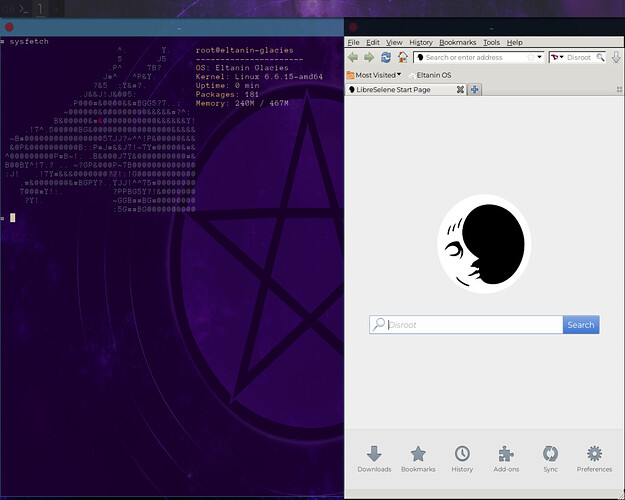Viewport: 625px width, 500px height.
Task: Click the Search button on start page
Action: click(581, 325)
